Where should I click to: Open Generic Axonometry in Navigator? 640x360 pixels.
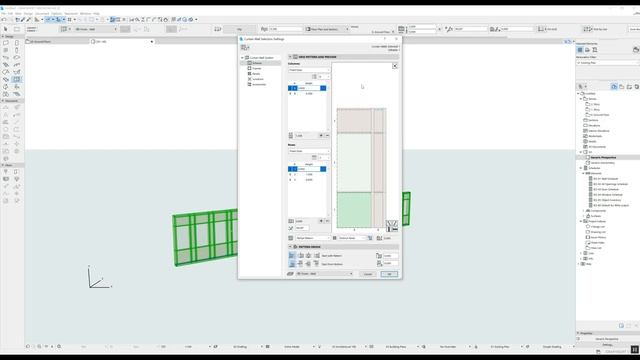tap(602, 163)
